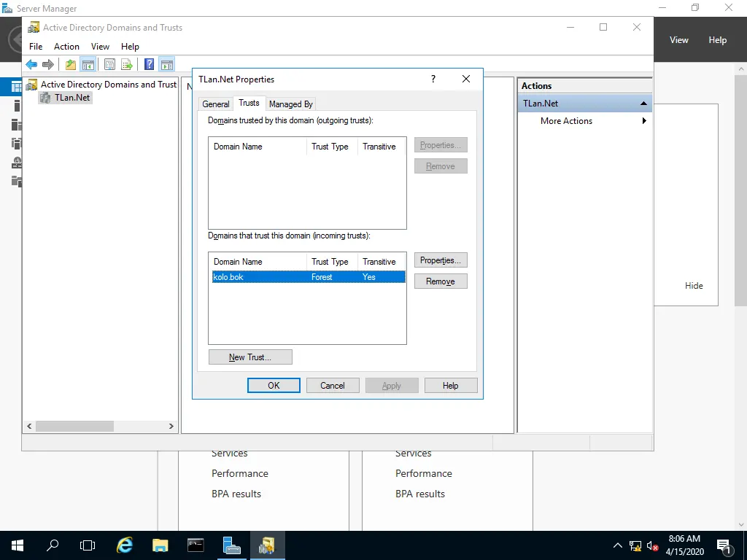Toggle the Show/Hide Action Pane toolbar icon
Viewport: 747px width, 560px height.
coord(167,64)
